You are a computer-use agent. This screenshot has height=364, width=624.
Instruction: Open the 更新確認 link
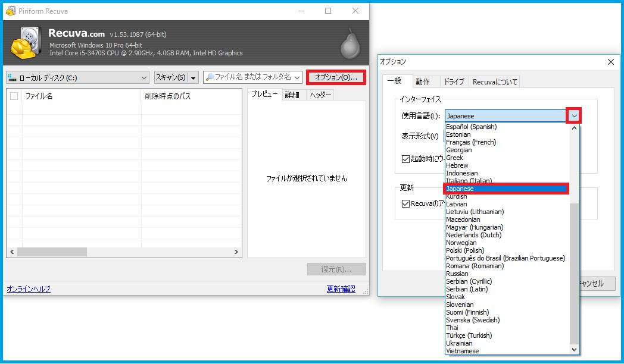pyautogui.click(x=341, y=289)
